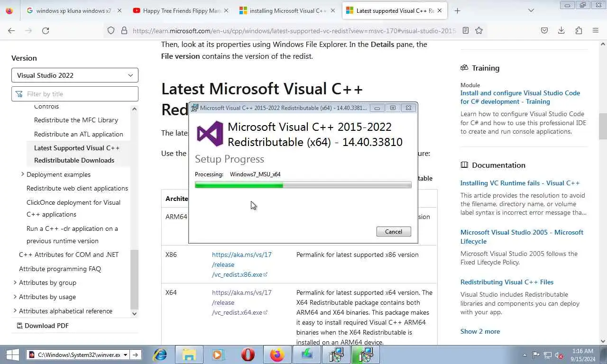Screen dimensions: 607x364
Task: Close the windows xp kluna tab
Action: pyautogui.click(x=119, y=10)
